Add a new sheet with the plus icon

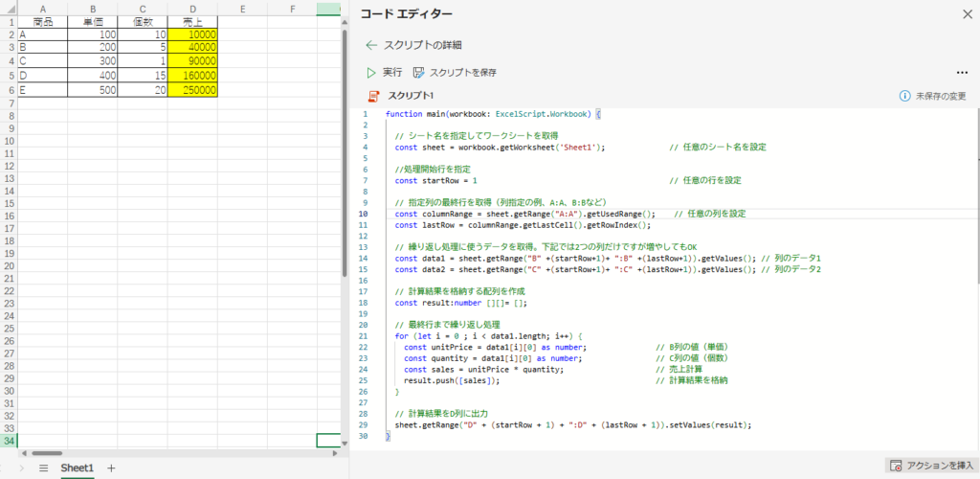[111, 468]
